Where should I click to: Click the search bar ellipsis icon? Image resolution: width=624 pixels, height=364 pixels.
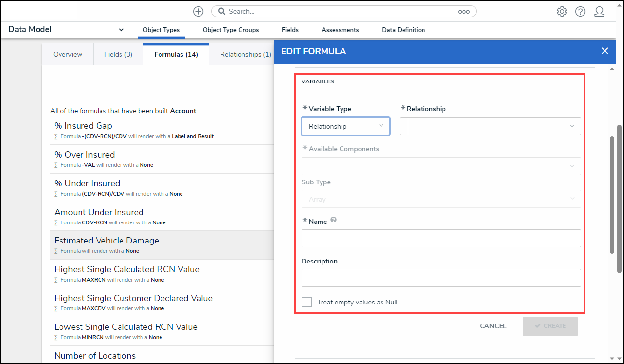point(463,12)
